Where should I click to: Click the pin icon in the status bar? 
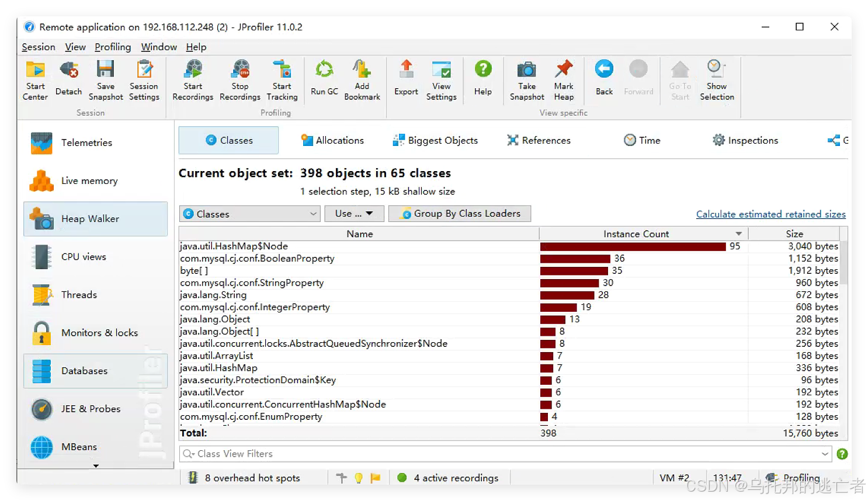(x=342, y=478)
